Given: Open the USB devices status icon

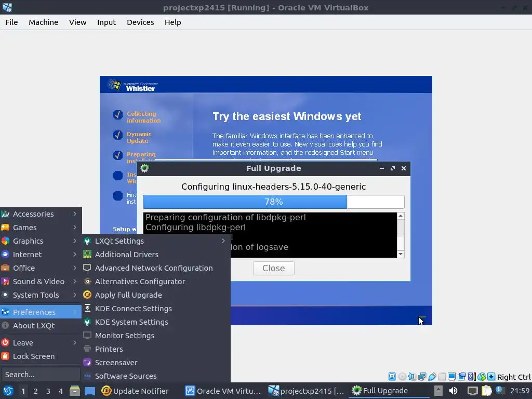Looking at the screenshot, I should 432,376.
